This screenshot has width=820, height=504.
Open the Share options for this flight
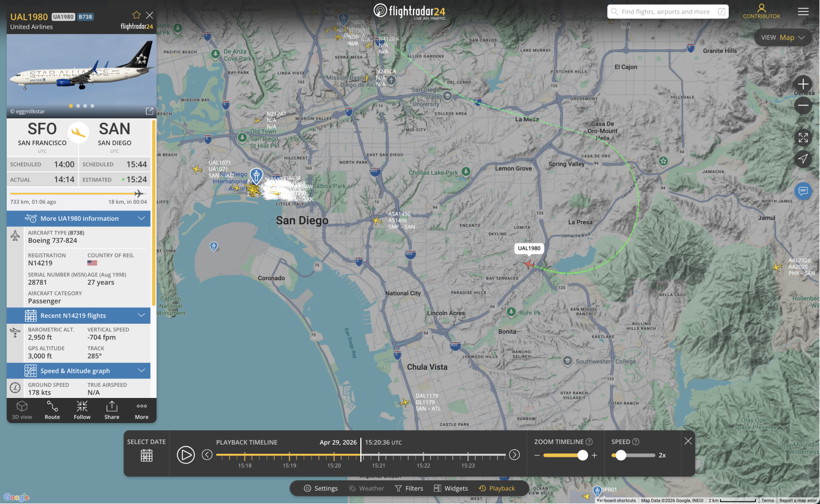tap(111, 410)
